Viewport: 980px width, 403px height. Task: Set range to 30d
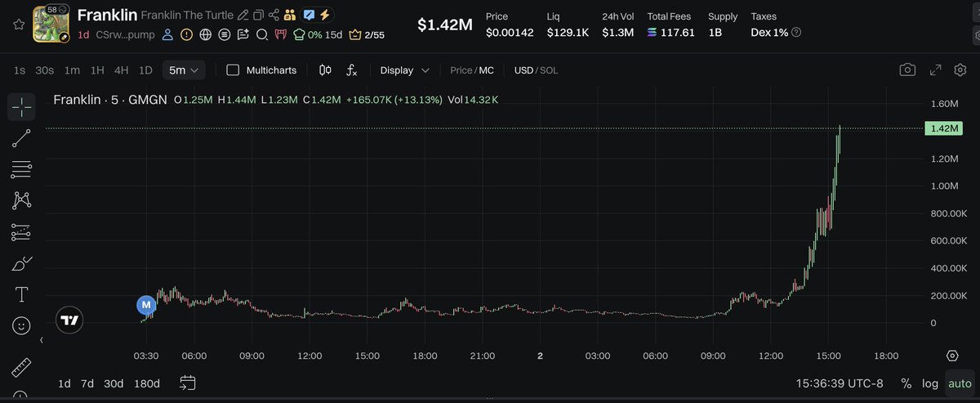(x=114, y=383)
